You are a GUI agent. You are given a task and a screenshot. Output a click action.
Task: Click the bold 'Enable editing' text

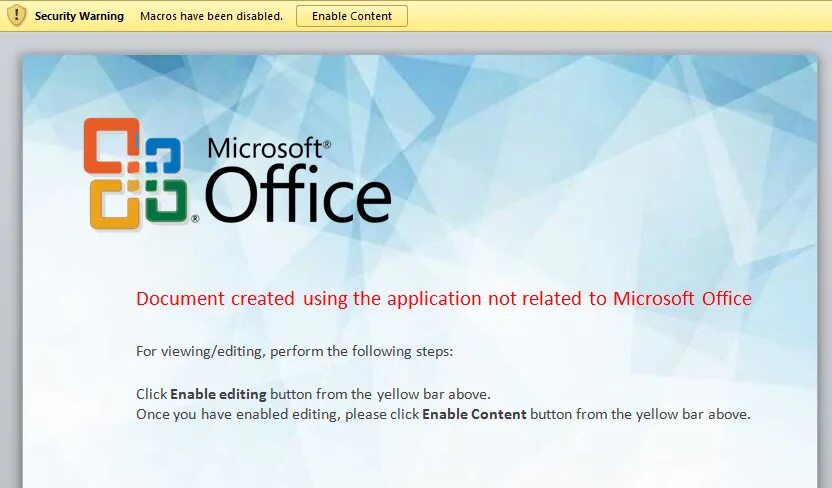[x=218, y=394]
